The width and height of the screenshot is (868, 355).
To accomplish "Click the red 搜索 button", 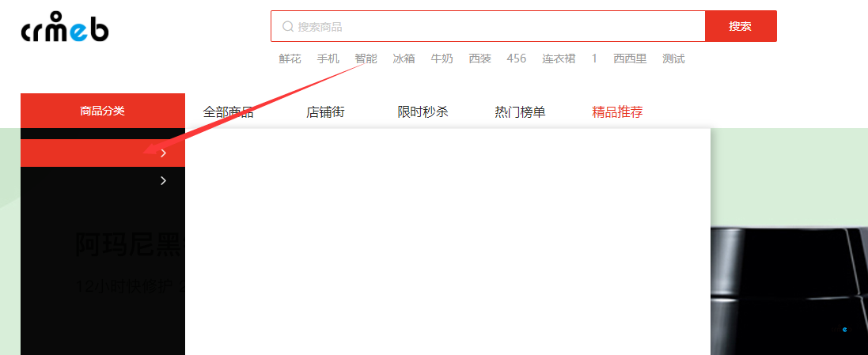I will 740,26.
